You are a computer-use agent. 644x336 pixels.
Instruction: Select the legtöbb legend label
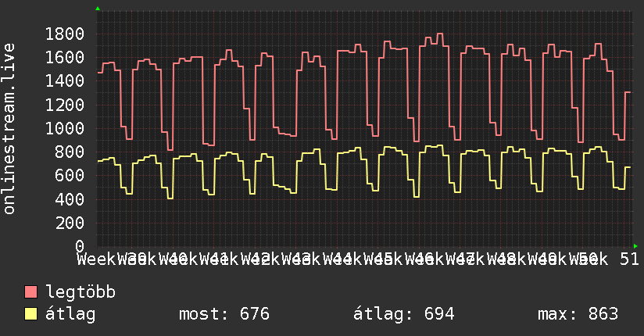tap(80, 292)
